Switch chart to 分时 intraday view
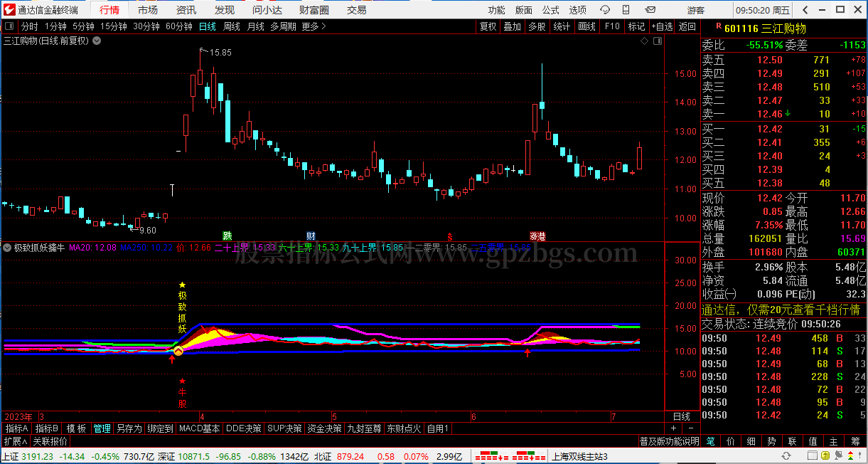This screenshot has width=868, height=464. 29,26
